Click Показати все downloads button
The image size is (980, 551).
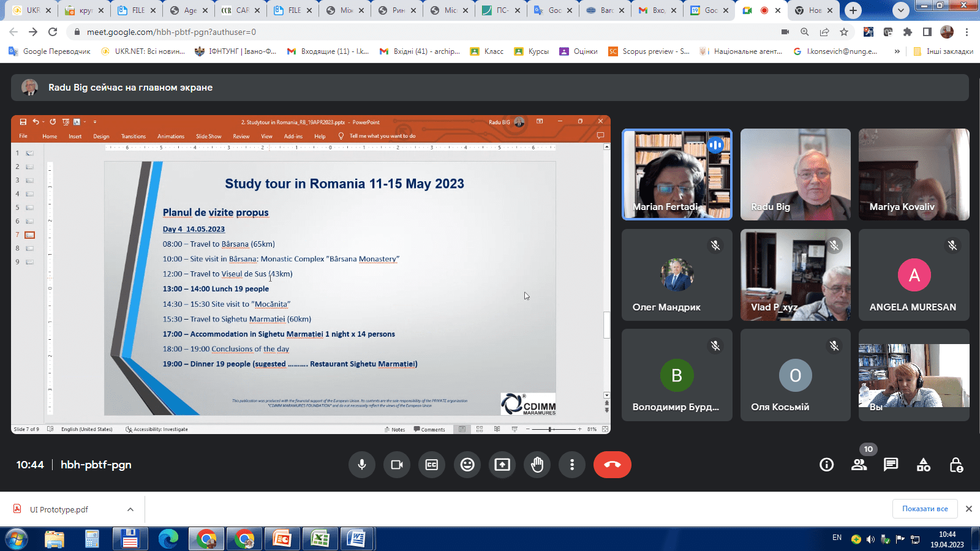[924, 509]
